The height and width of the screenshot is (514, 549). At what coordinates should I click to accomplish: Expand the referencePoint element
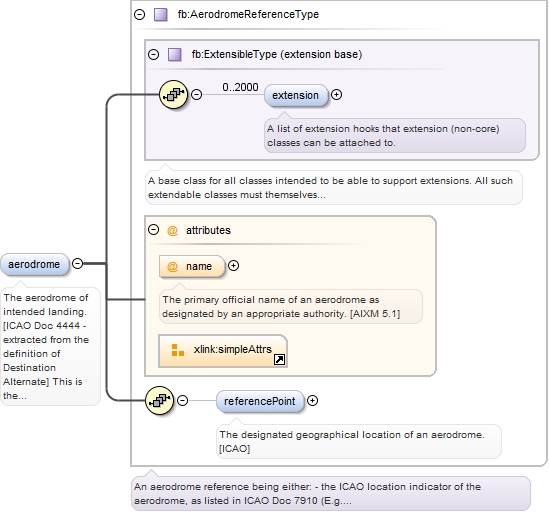(312, 401)
